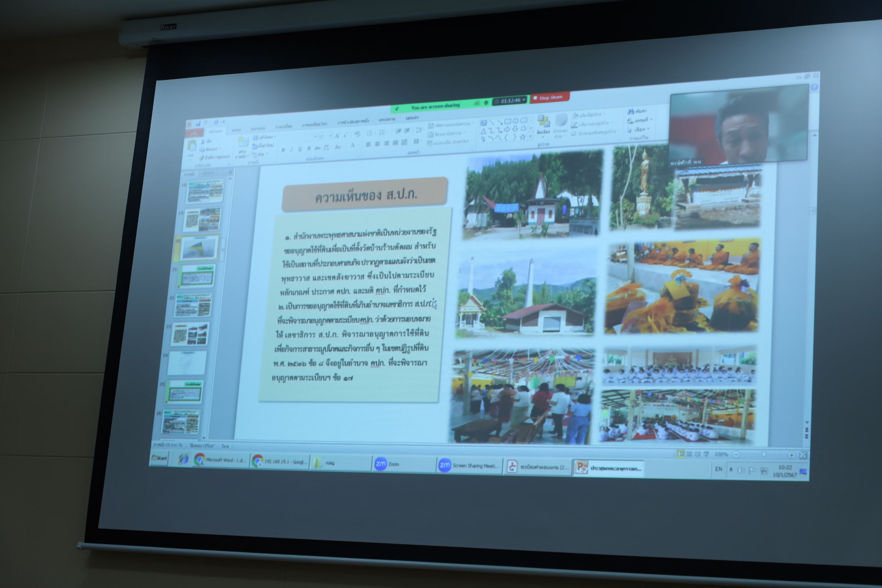The width and height of the screenshot is (882, 588).
Task: Open the 192.168.15.1 Chrome taskbar button
Action: tap(280, 461)
